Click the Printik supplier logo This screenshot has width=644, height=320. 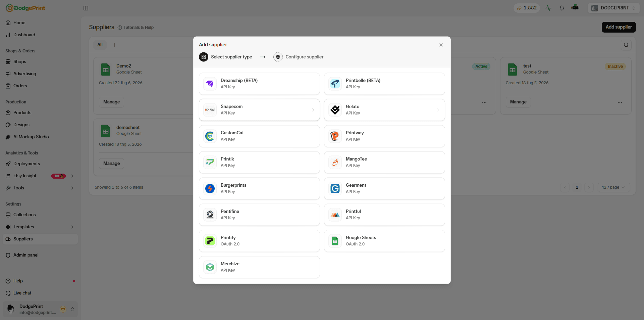210,162
